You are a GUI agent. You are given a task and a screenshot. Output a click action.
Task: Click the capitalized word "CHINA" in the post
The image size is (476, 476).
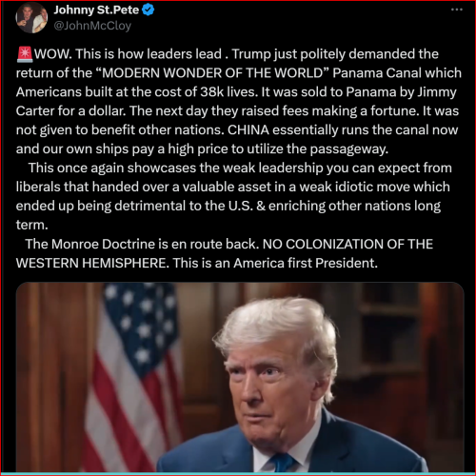click(248, 129)
